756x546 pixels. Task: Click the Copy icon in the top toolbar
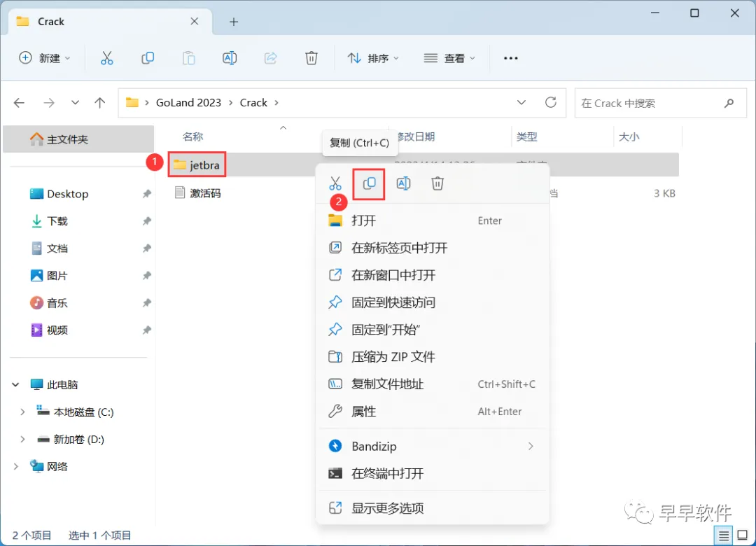tap(148, 58)
